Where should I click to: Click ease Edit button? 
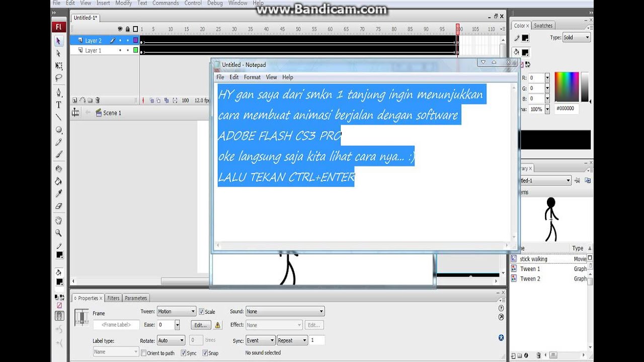[201, 325]
